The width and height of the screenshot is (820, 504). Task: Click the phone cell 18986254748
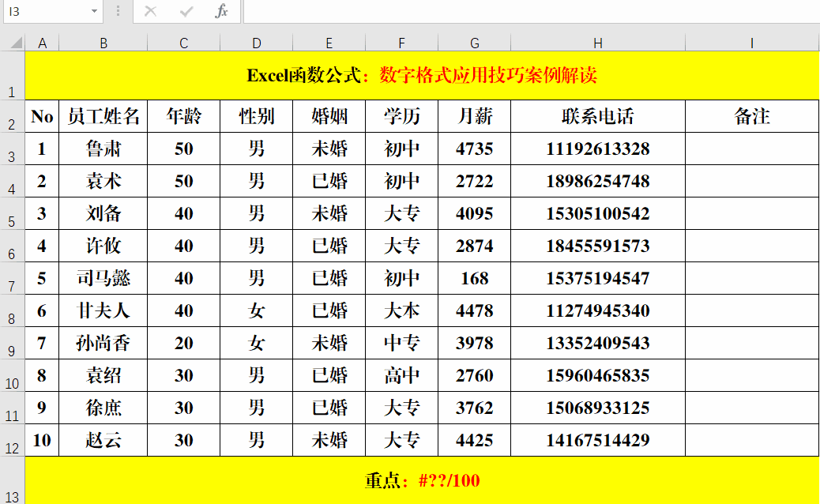click(x=598, y=182)
